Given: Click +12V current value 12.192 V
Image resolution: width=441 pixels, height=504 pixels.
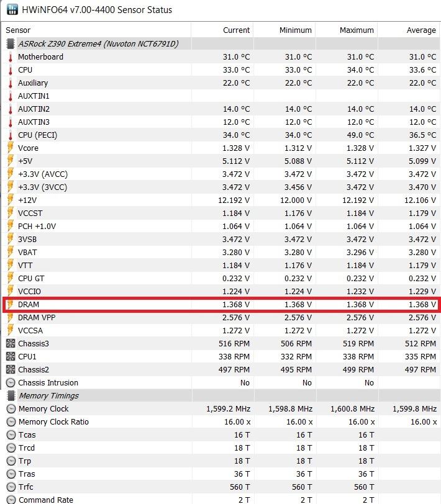Looking at the screenshot, I should [x=234, y=200].
